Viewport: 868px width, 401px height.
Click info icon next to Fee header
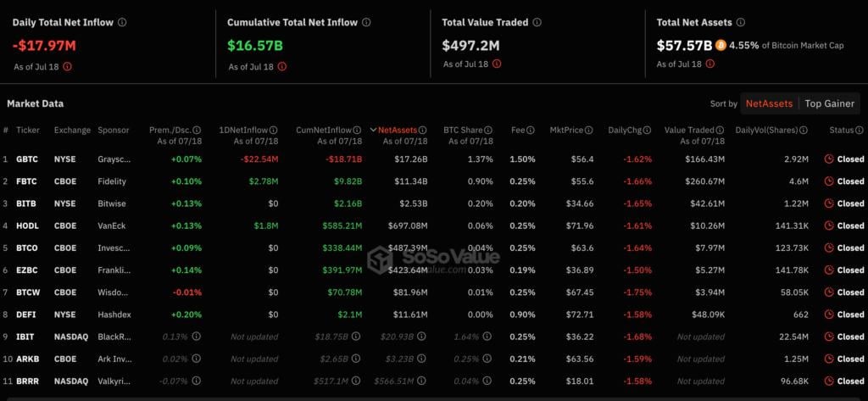[531, 131]
